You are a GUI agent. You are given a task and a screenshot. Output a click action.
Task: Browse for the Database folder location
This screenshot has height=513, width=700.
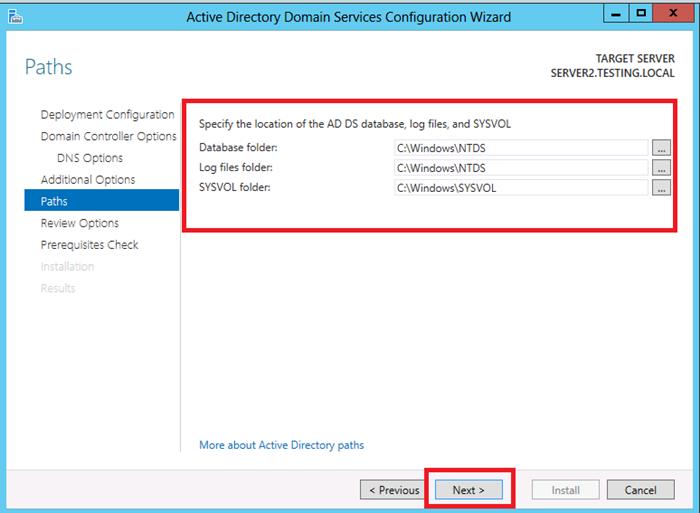tap(661, 148)
